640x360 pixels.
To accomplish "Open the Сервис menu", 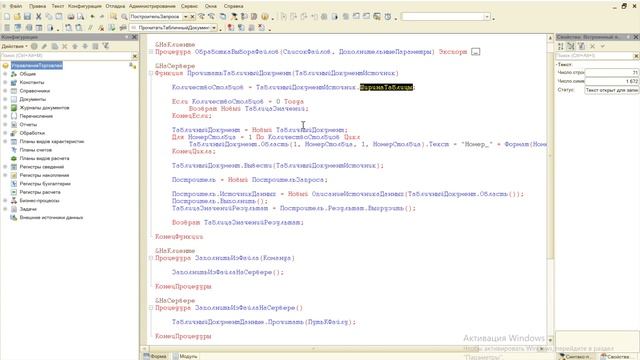I will [189, 6].
